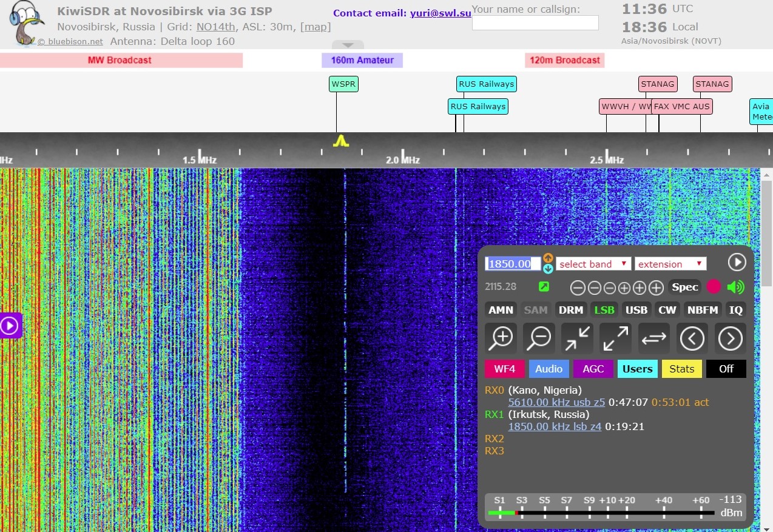Click the zoom in magnifier icon

coord(501,338)
